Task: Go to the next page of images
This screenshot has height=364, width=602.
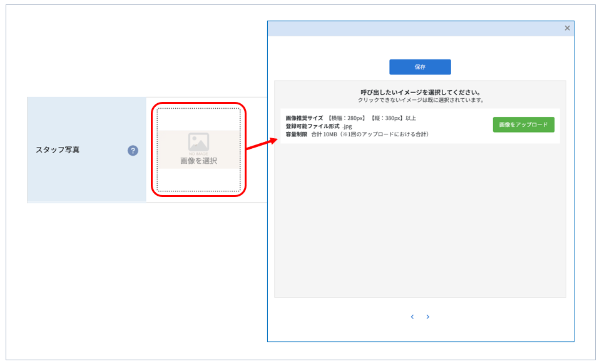Action: tap(427, 317)
